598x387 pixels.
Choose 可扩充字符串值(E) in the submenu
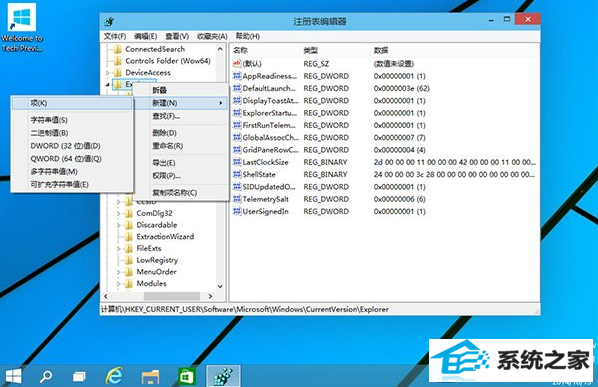tap(72, 185)
